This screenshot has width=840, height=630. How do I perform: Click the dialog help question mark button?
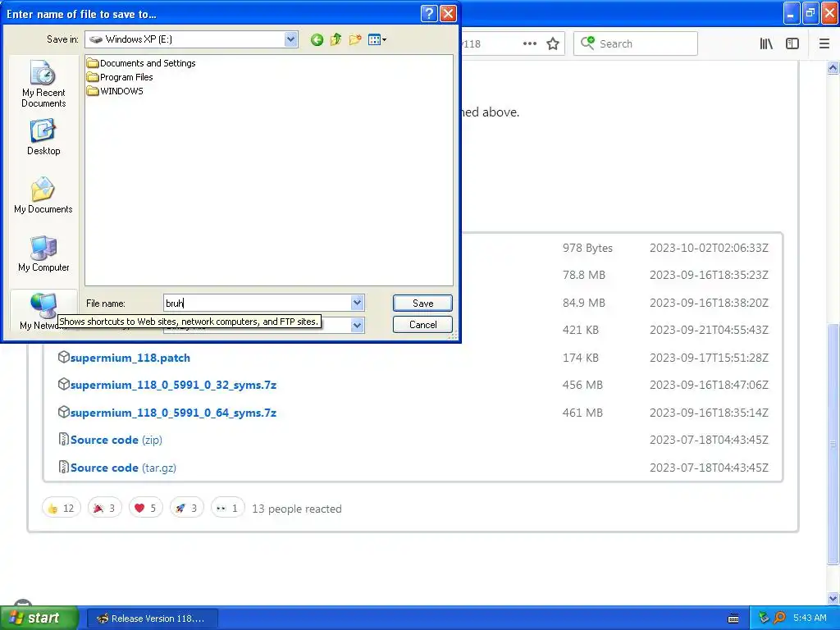click(x=429, y=13)
